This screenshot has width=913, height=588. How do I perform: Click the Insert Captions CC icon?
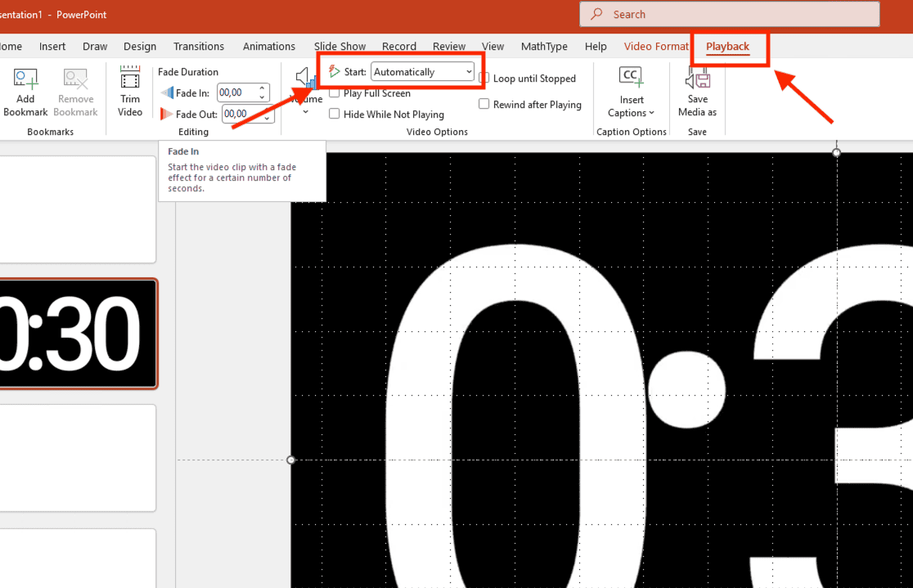pos(632,78)
